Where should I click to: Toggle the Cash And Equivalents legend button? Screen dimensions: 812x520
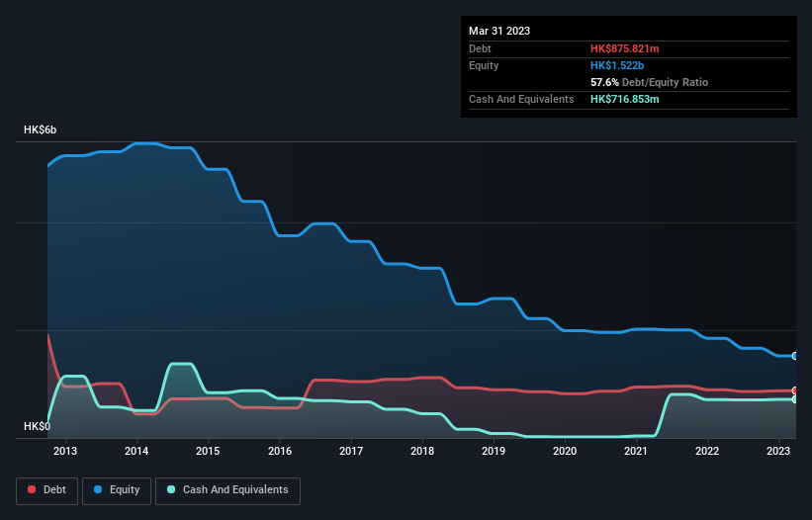tap(227, 490)
